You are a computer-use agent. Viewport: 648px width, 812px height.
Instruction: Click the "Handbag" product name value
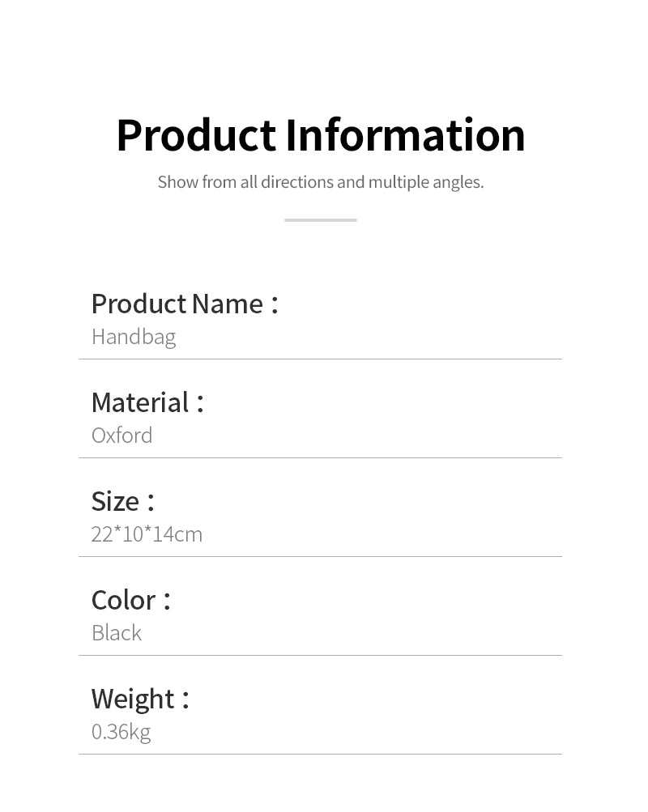(134, 336)
